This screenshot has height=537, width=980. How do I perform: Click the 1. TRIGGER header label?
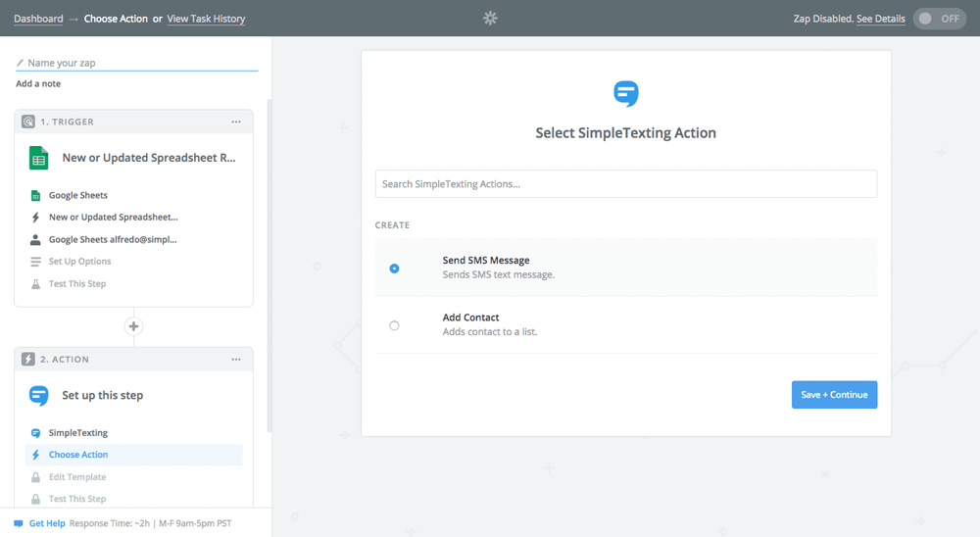pos(67,122)
